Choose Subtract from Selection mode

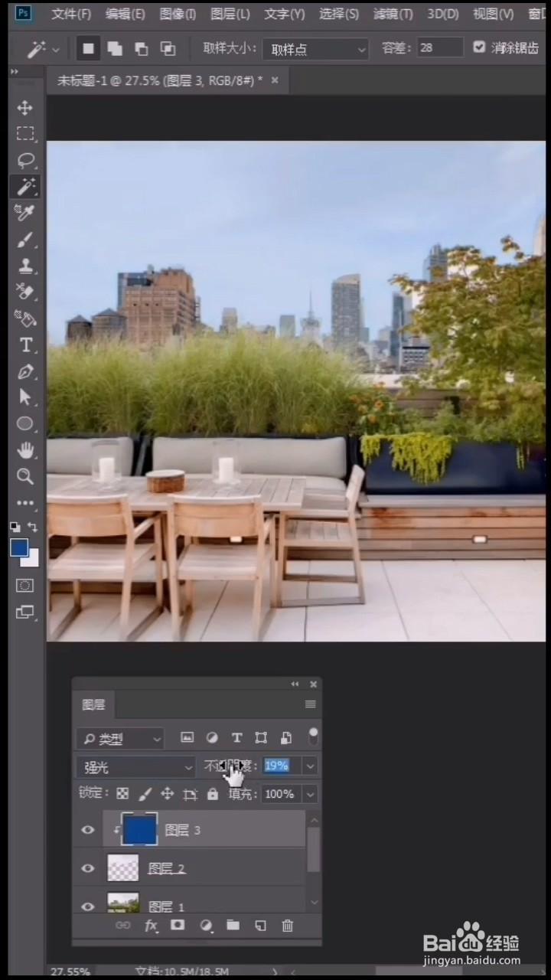(141, 48)
